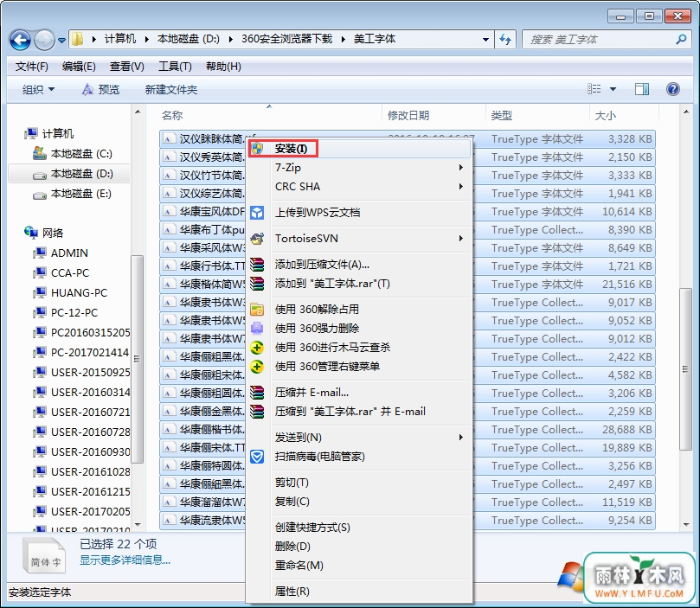Image resolution: width=700 pixels, height=608 pixels.
Task: Expand the 发送到(N) submenu
Action: [461, 437]
